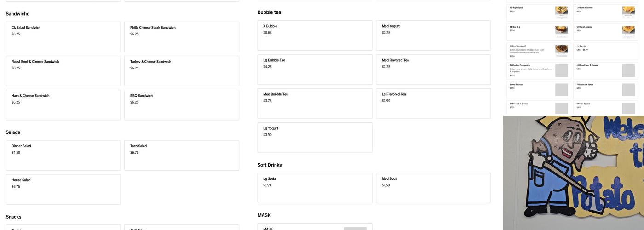Click the Bacon Ck Ranch image placeholder

coord(628,90)
